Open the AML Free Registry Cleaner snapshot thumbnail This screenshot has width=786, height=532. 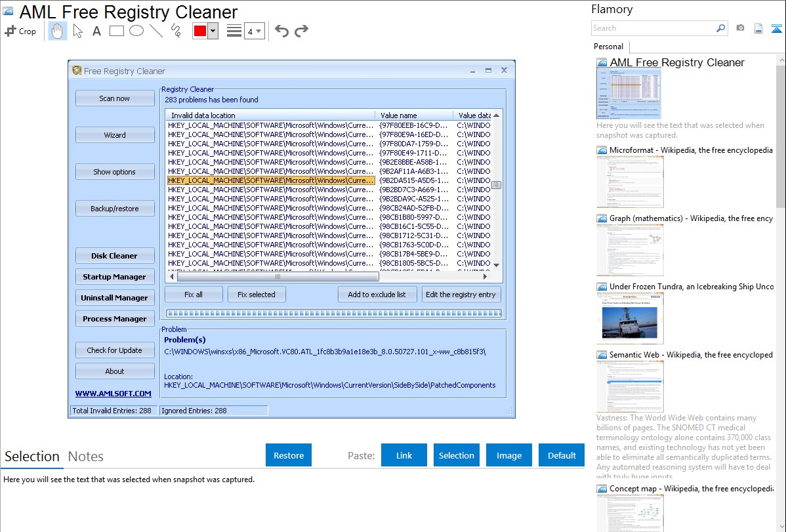[629, 94]
